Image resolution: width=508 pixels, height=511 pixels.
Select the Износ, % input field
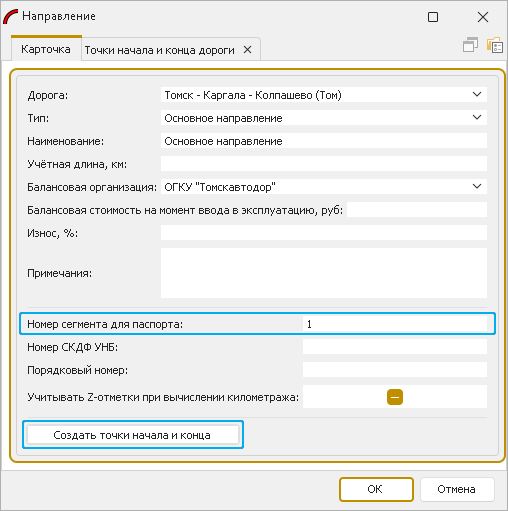[324, 233]
